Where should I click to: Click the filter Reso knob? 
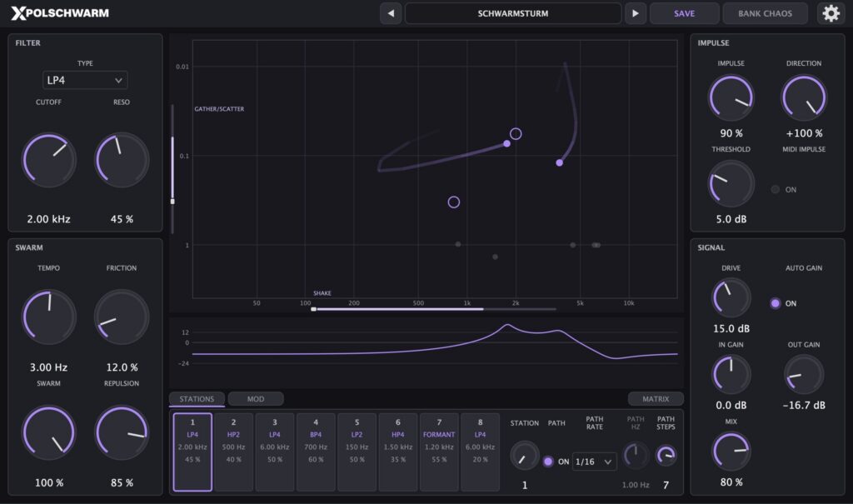[122, 160]
